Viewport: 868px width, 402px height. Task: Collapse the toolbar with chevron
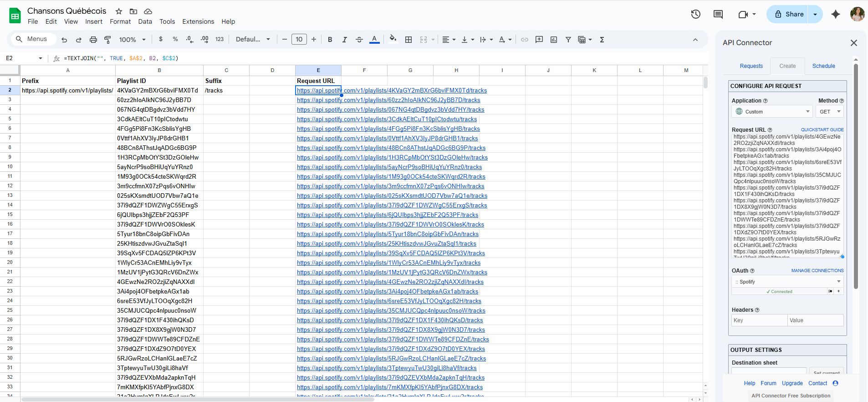(695, 40)
